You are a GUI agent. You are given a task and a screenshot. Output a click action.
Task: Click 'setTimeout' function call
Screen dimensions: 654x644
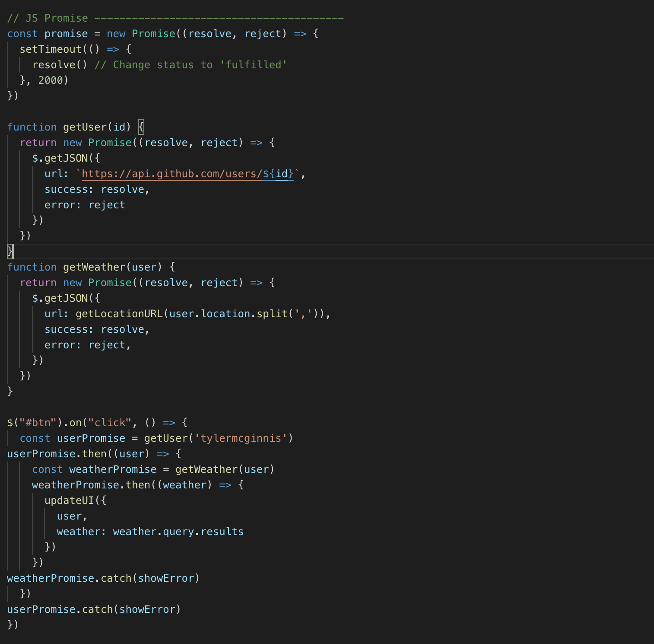click(x=51, y=49)
